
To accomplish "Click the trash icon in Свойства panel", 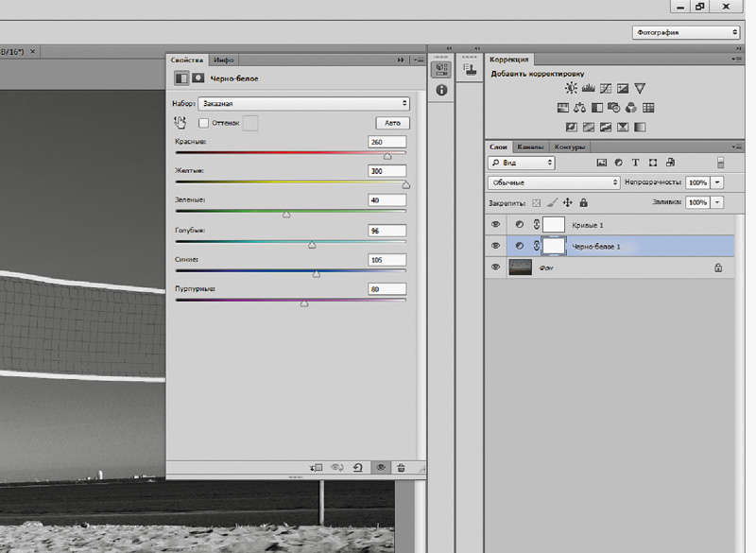I will click(402, 467).
